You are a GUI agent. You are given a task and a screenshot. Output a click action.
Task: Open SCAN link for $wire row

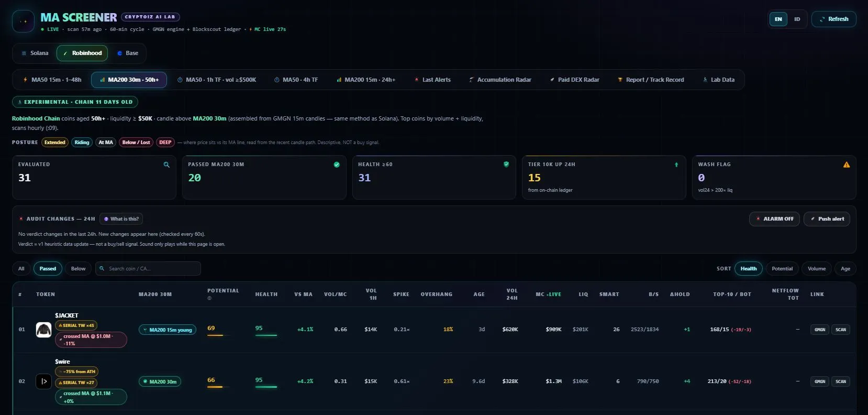click(x=841, y=381)
